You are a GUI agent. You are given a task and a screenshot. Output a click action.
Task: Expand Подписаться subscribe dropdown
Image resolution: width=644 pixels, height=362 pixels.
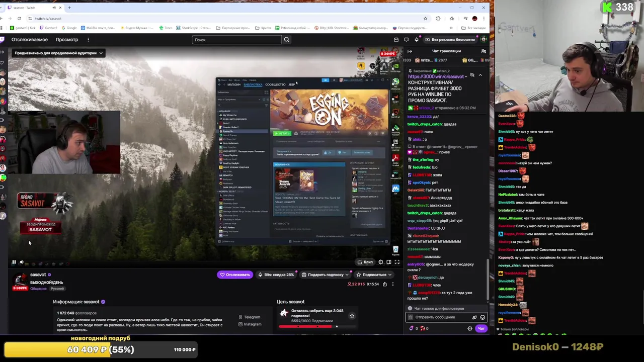pyautogui.click(x=374, y=275)
